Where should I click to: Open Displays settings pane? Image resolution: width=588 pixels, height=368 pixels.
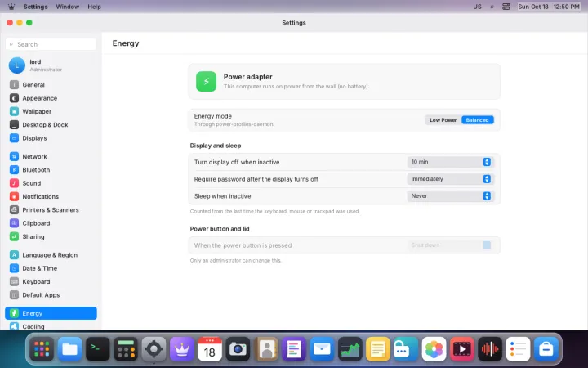point(51,138)
